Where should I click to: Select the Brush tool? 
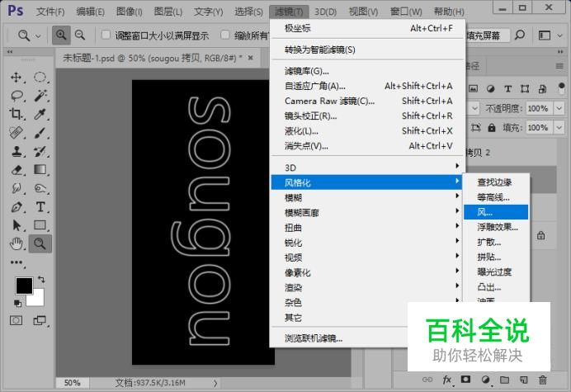[40, 133]
